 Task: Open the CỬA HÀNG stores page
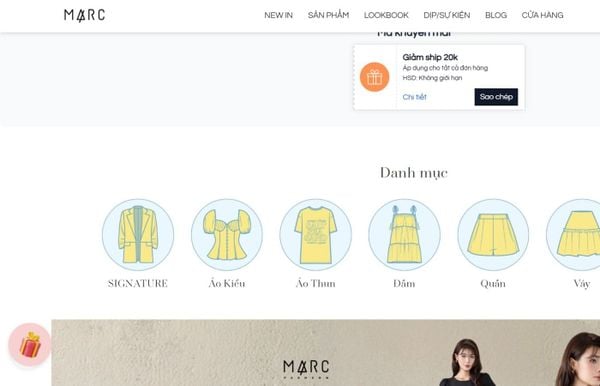tap(542, 15)
